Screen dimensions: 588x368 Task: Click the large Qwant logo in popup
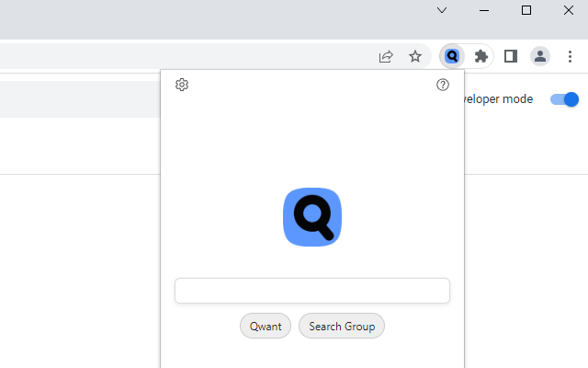(312, 217)
